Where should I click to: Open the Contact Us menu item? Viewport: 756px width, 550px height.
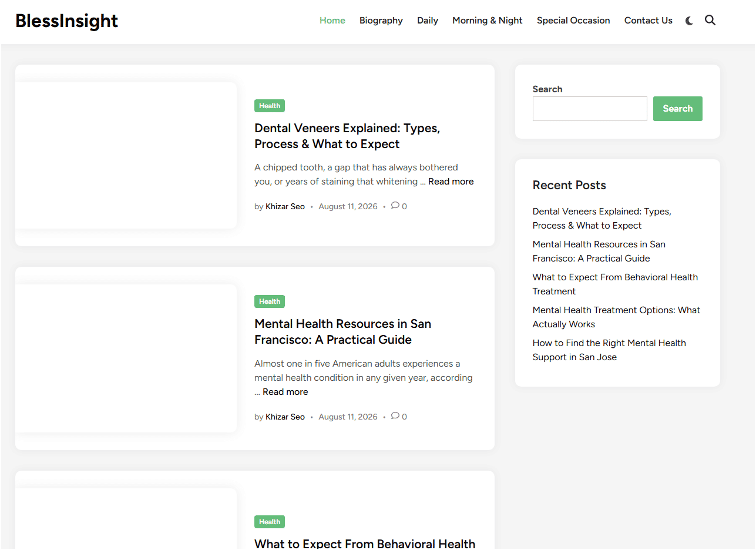[649, 21]
